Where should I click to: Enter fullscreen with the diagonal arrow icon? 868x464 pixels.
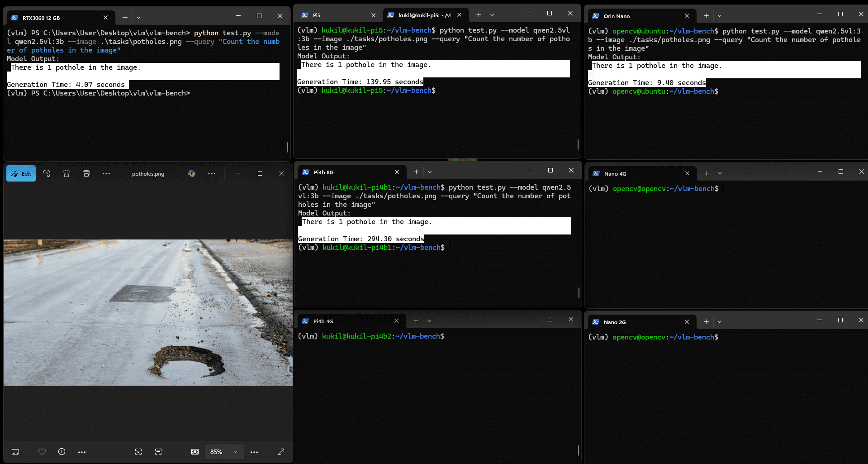point(281,452)
